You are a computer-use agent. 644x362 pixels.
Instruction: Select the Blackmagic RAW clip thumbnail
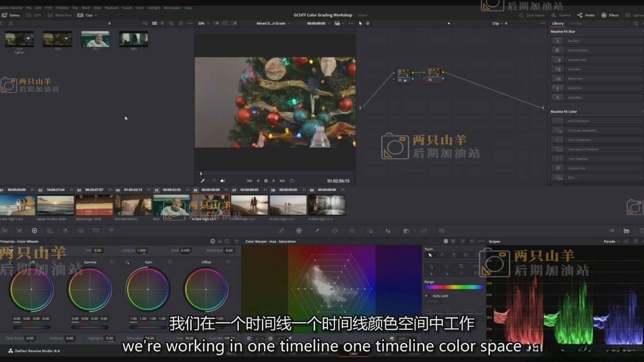click(x=94, y=205)
